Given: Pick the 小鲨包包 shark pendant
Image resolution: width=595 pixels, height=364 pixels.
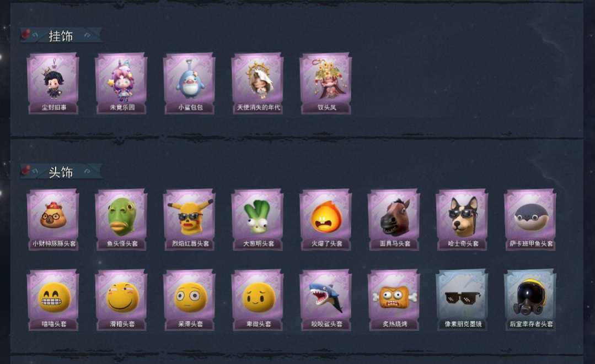Looking at the screenshot, I should coord(190,83).
